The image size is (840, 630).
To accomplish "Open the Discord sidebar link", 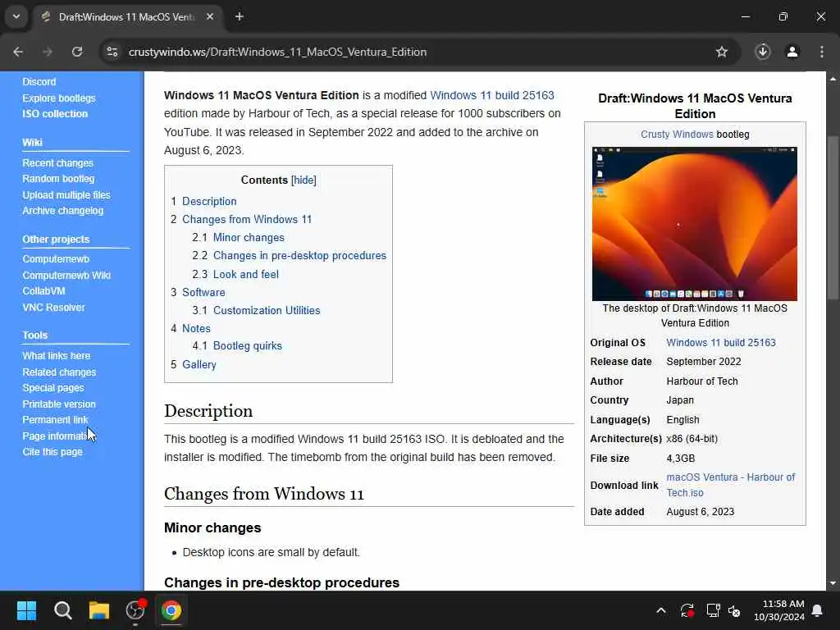I will click(x=39, y=81).
